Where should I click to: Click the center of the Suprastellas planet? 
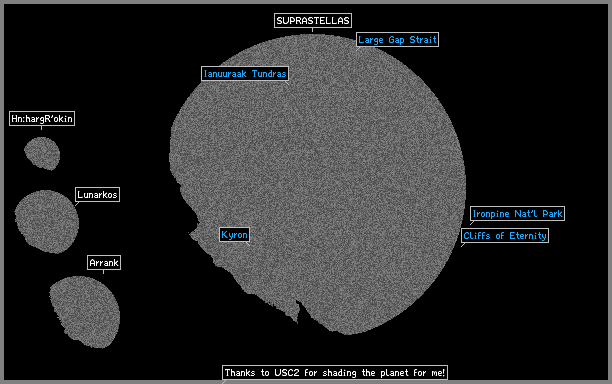[x=317, y=184]
